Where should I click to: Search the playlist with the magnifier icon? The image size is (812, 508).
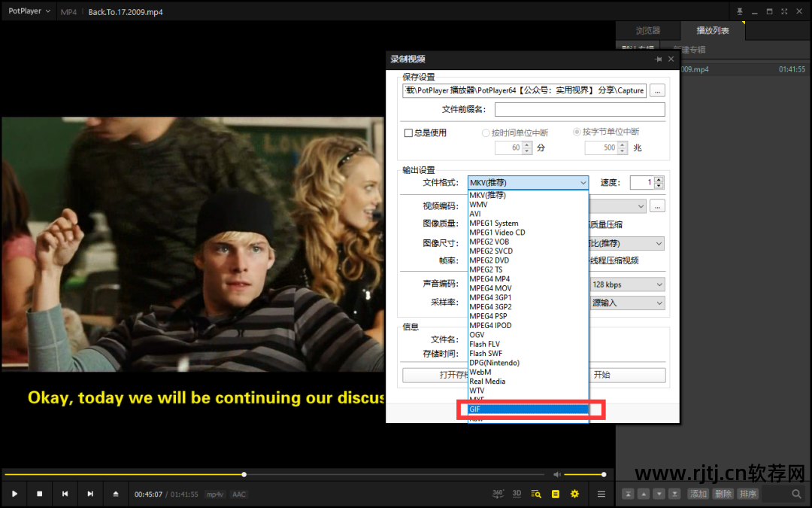(796, 494)
